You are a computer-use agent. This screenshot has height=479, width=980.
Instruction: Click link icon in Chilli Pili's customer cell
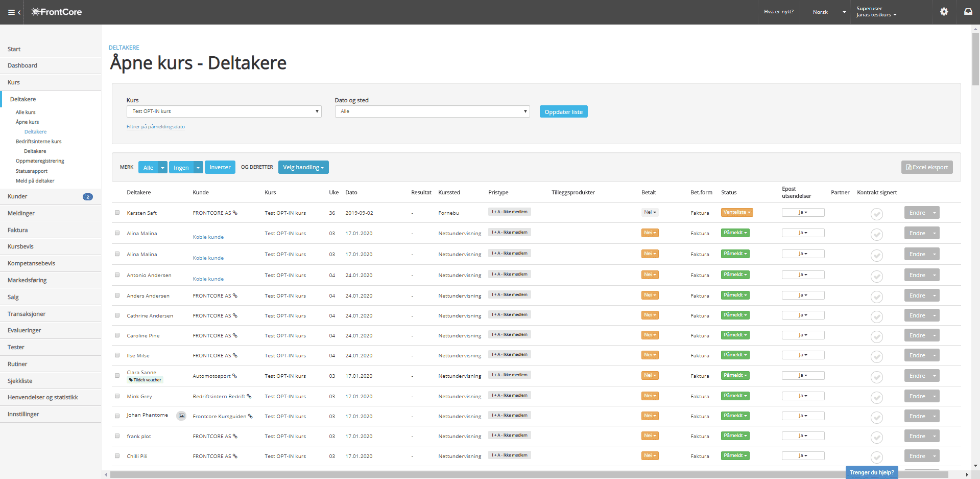coord(235,456)
